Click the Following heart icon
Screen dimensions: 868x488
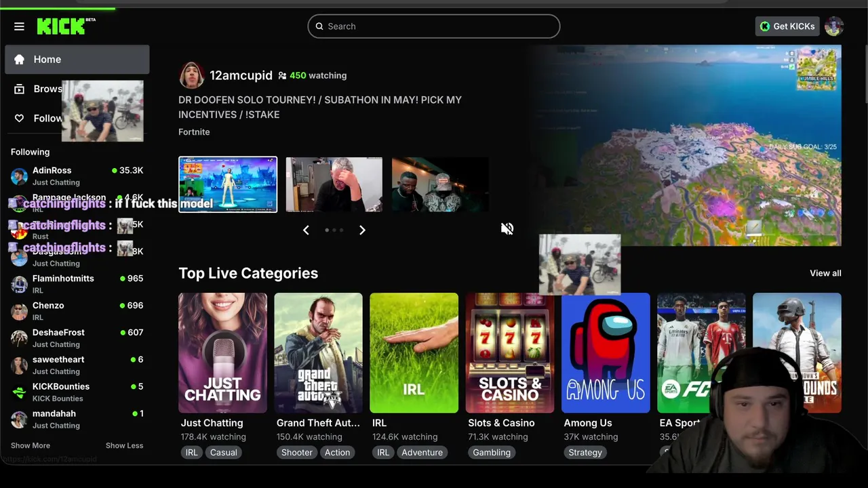20,119
